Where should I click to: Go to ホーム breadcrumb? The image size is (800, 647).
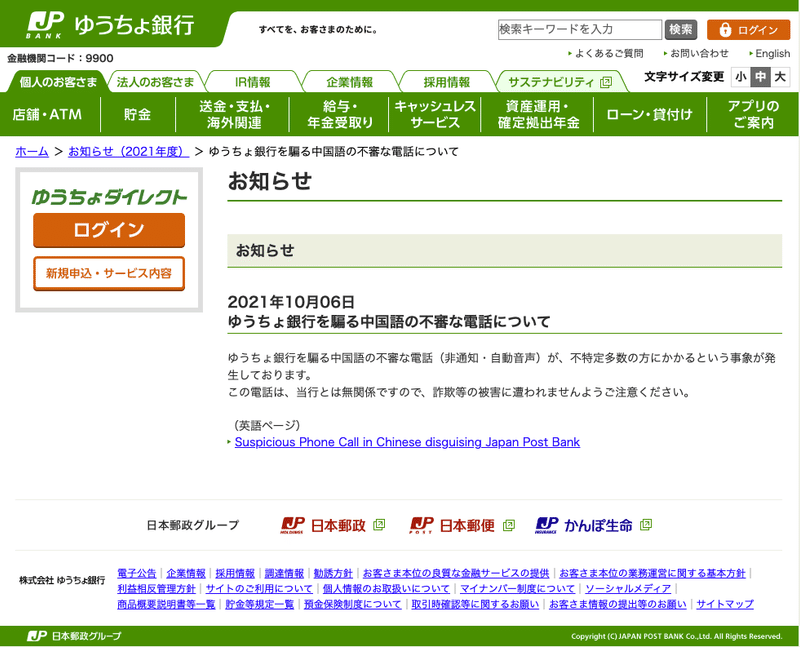point(32,152)
